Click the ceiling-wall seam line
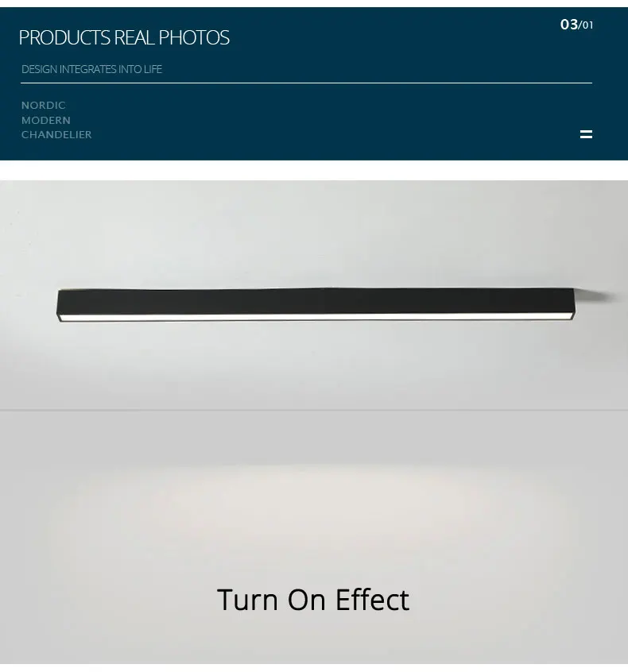Viewport: 628px width, 672px height. coord(314,410)
